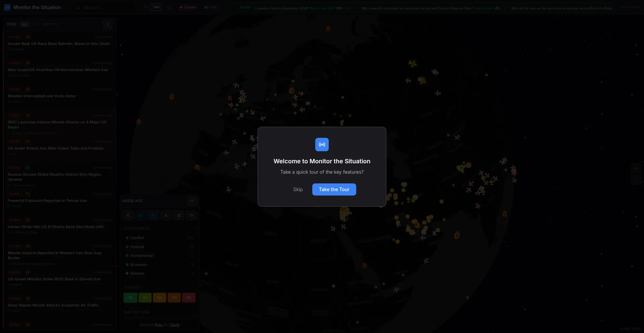Viewport: 644px width, 333px height.
Task: Toggle the S3 severity filter
Action: tap(160, 297)
